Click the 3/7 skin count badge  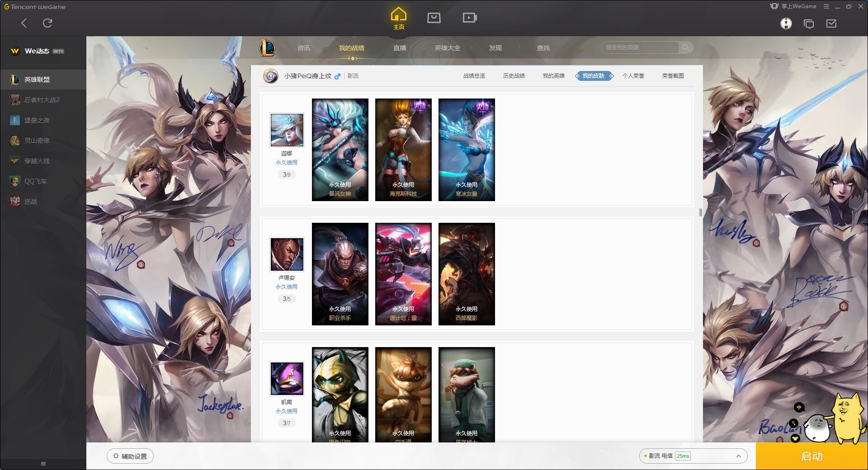click(287, 423)
